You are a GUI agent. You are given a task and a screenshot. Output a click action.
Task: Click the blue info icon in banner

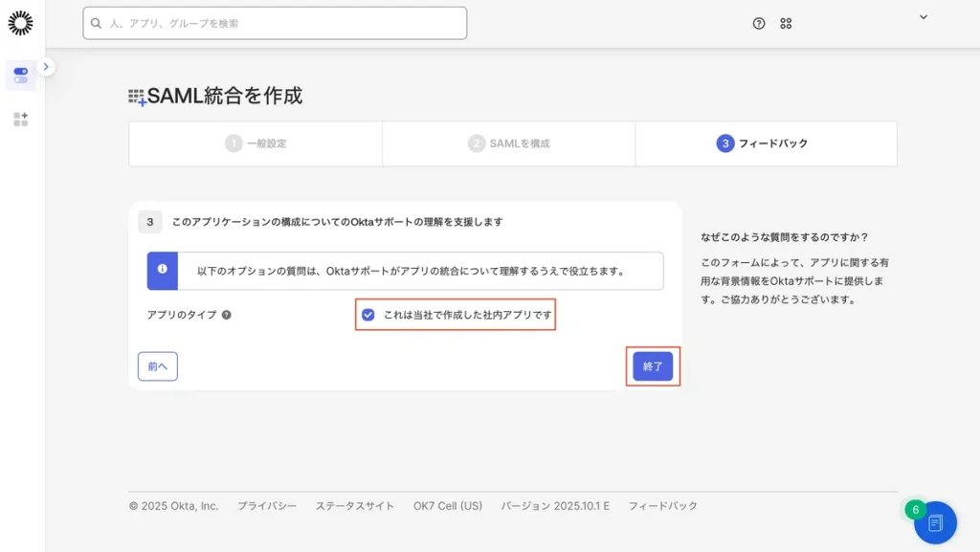point(162,271)
